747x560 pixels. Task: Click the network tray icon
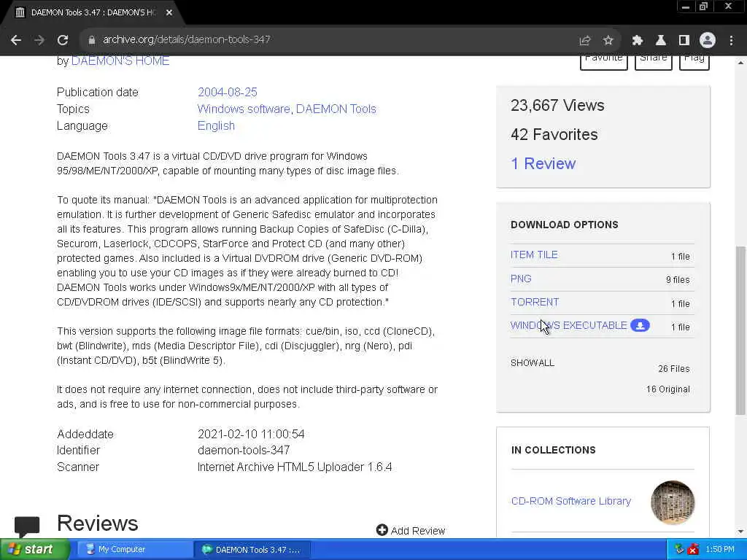[679, 550]
